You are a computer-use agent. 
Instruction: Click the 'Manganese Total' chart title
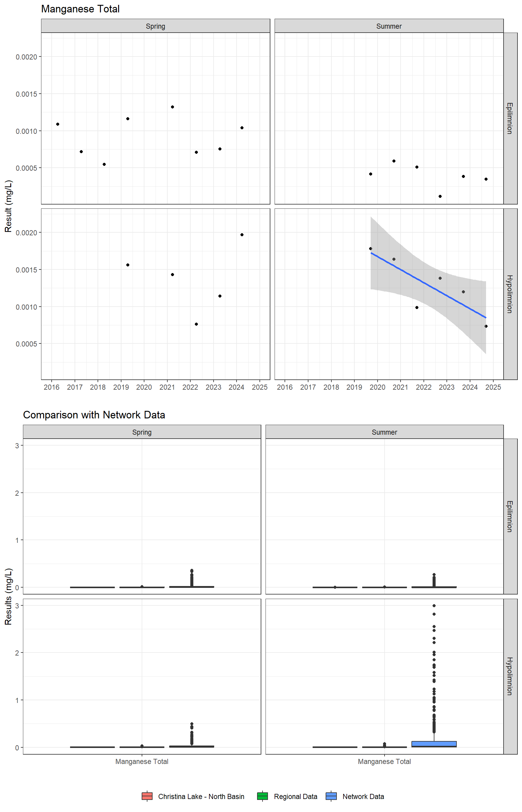click(80, 9)
